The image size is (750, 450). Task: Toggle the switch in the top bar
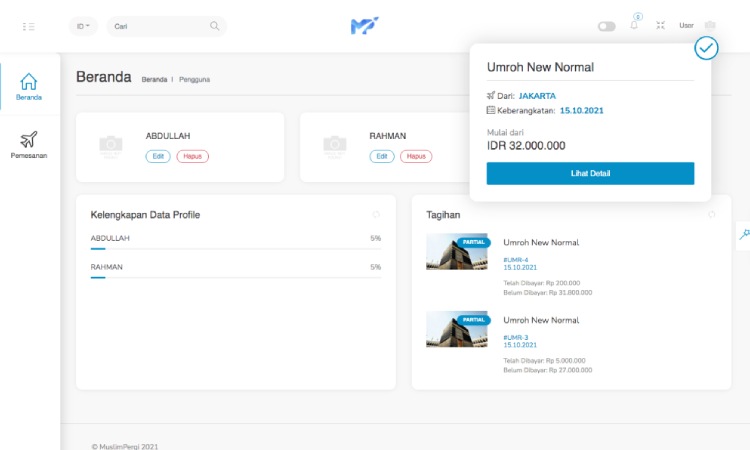(x=607, y=26)
